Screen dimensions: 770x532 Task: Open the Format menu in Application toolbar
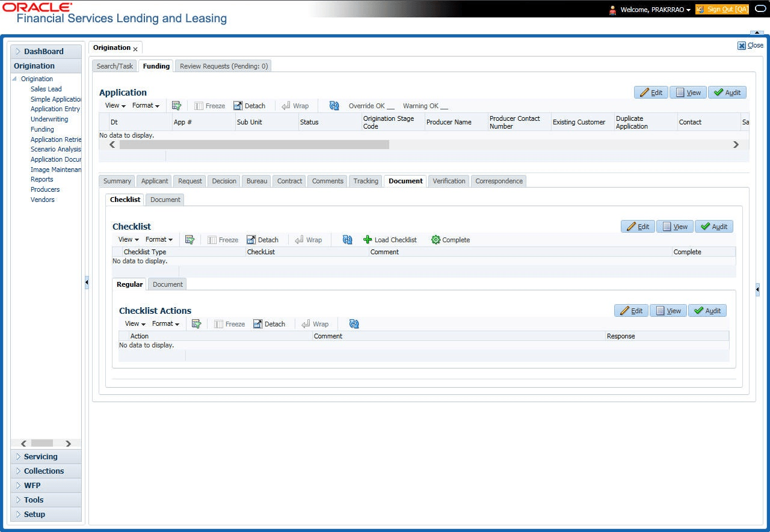[146, 106]
